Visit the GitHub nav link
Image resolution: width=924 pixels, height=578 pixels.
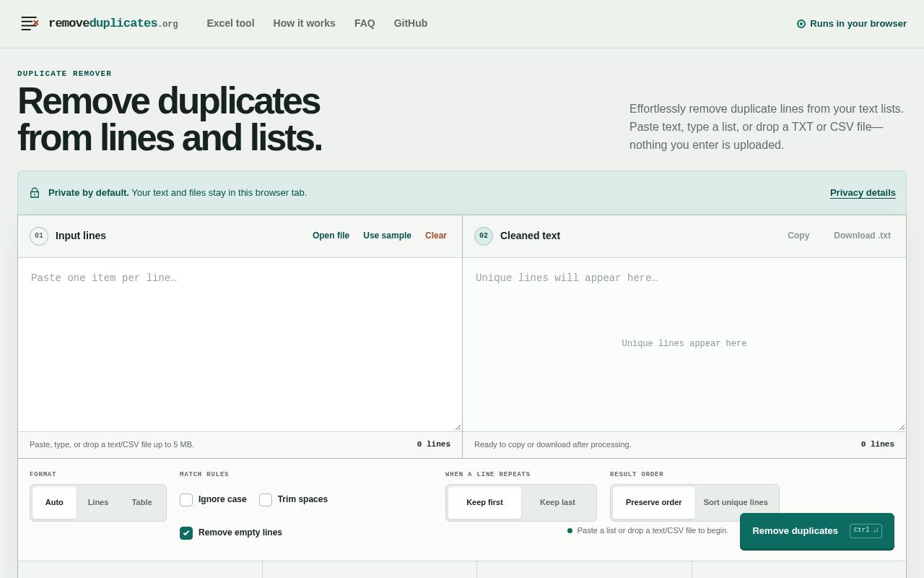pos(411,23)
